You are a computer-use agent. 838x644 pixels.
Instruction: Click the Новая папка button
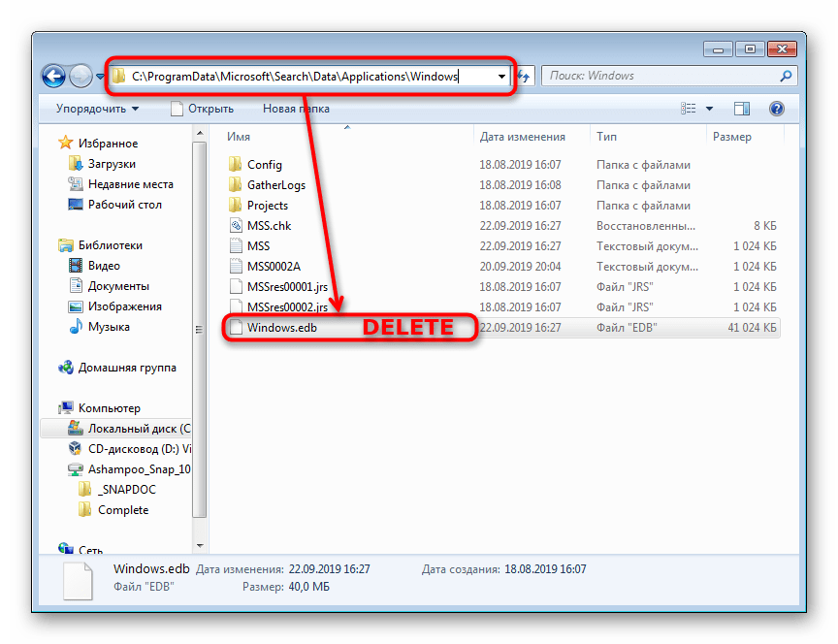(296, 109)
